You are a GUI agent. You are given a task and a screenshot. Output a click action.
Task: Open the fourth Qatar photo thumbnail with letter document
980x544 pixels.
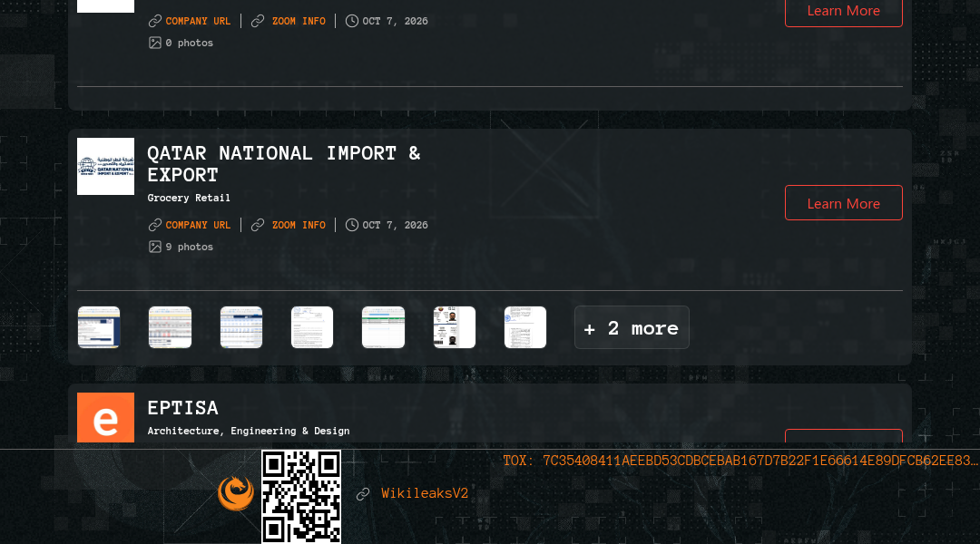pos(312,326)
